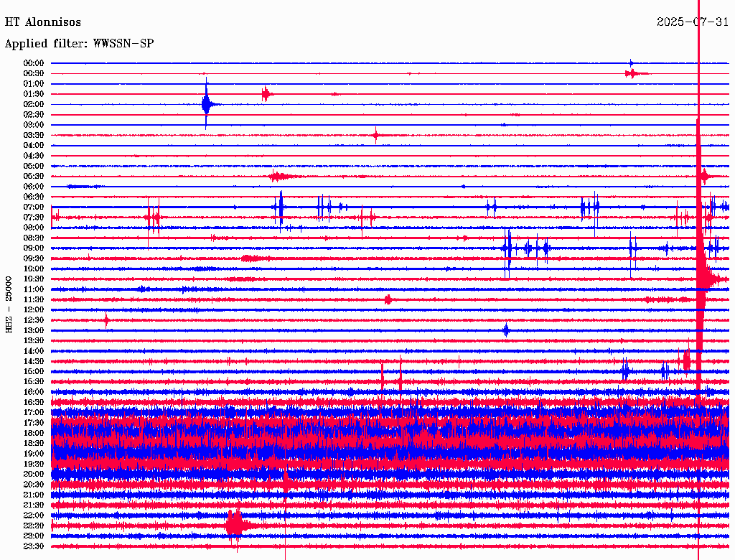Click the 04:00 time label
The height and width of the screenshot is (560, 735).
point(34,146)
